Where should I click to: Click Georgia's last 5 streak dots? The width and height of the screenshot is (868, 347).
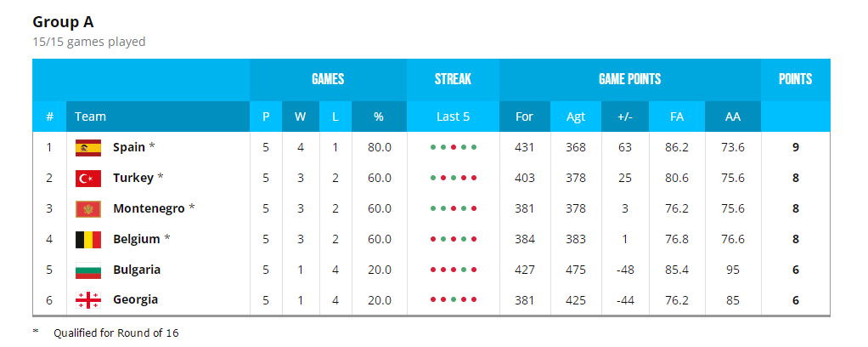[454, 300]
